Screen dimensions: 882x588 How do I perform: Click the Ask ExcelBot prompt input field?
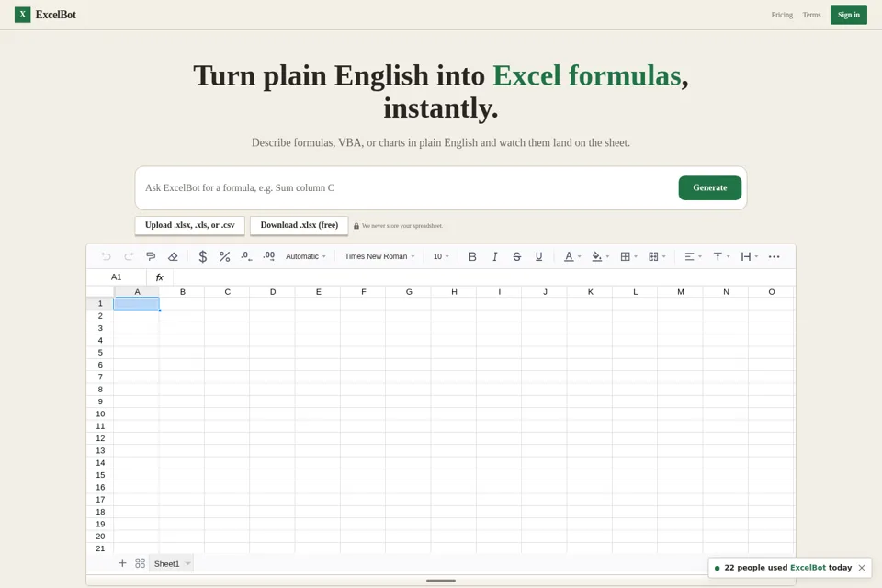pyautogui.click(x=405, y=188)
